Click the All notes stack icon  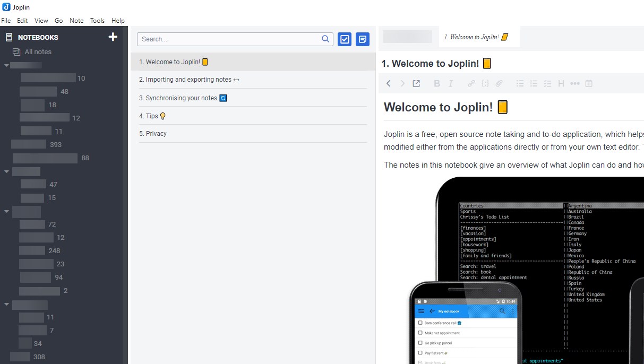click(16, 52)
